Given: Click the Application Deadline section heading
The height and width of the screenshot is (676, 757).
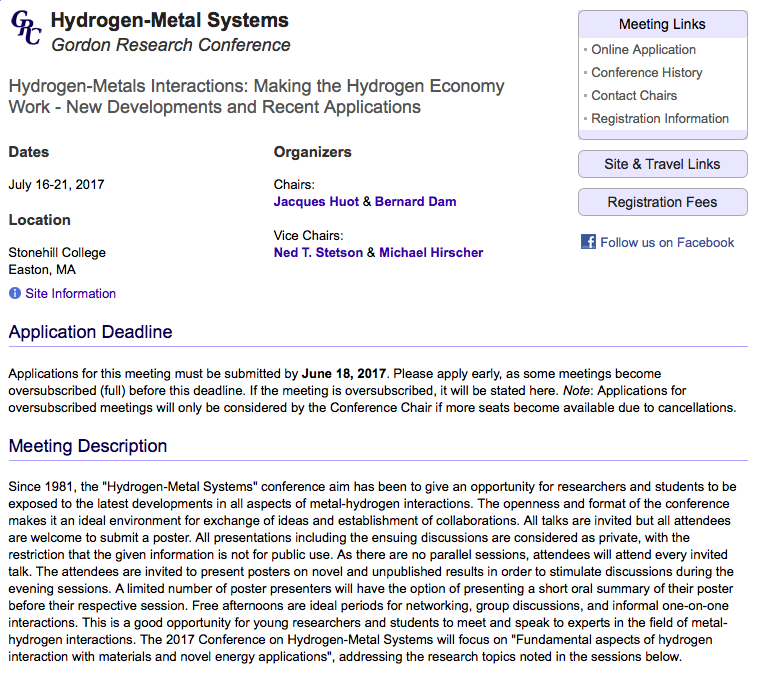Looking at the screenshot, I should [x=90, y=332].
